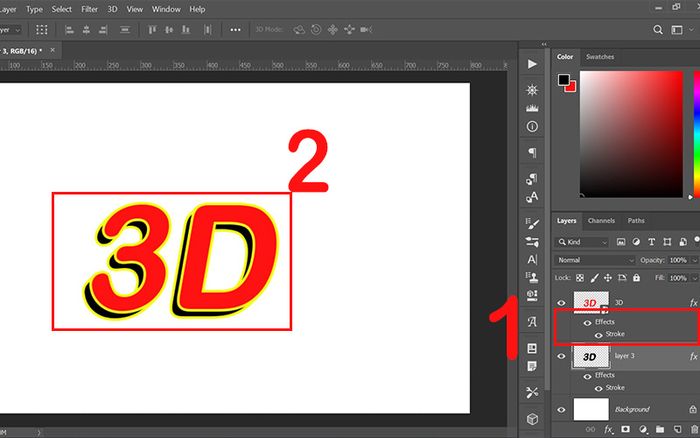Open the Create adjustment layer menu icon
700x438 pixels.
(x=643, y=429)
